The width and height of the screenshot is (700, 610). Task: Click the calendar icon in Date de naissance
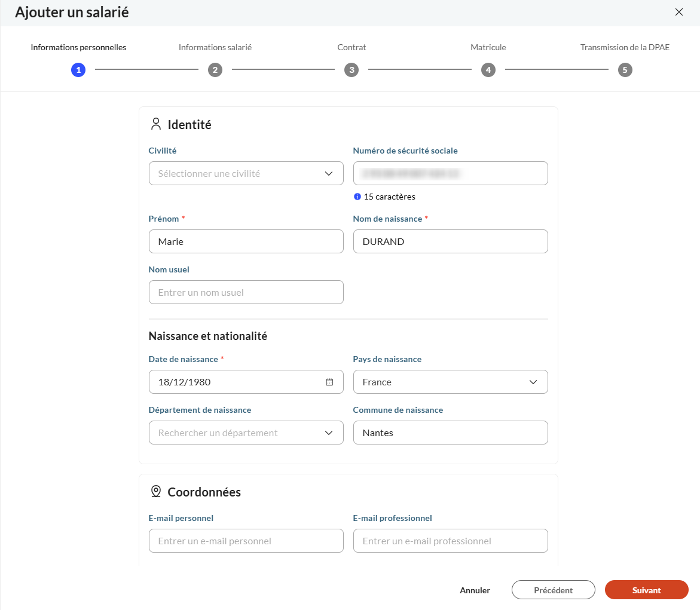[329, 382]
